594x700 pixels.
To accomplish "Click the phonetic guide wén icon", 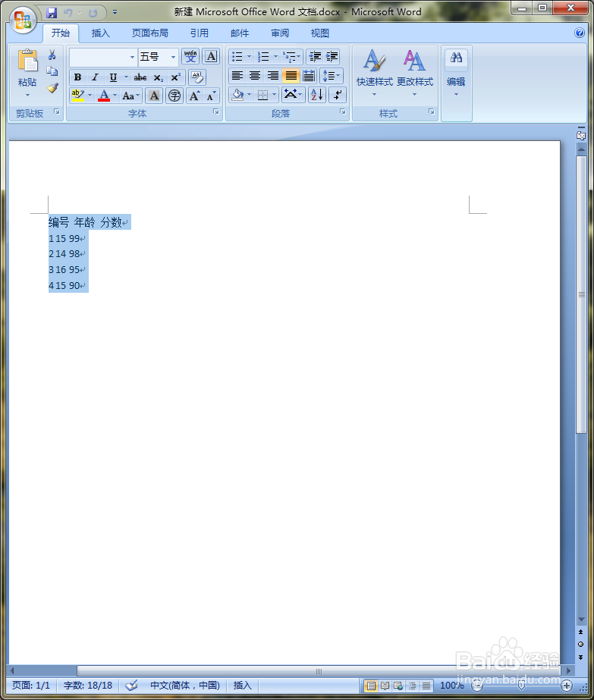I will pyautogui.click(x=190, y=57).
